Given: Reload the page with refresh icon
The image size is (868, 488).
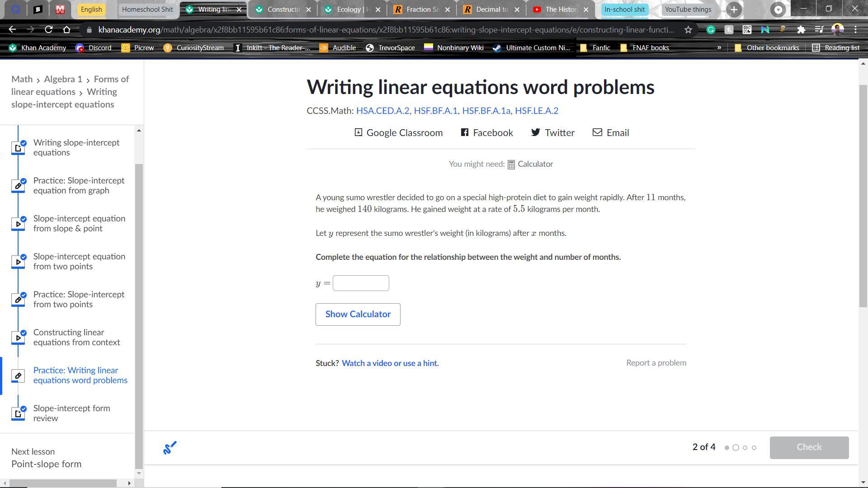Looking at the screenshot, I should 49,30.
